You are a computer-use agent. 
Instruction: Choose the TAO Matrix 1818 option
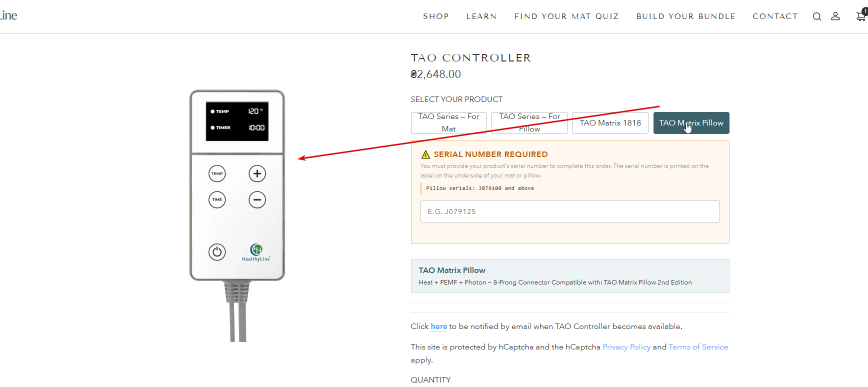610,123
